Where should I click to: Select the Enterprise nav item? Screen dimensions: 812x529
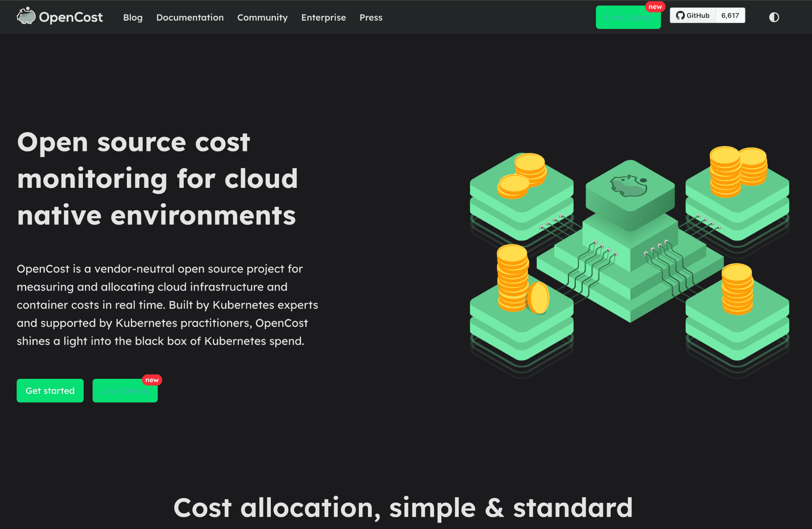click(x=324, y=17)
